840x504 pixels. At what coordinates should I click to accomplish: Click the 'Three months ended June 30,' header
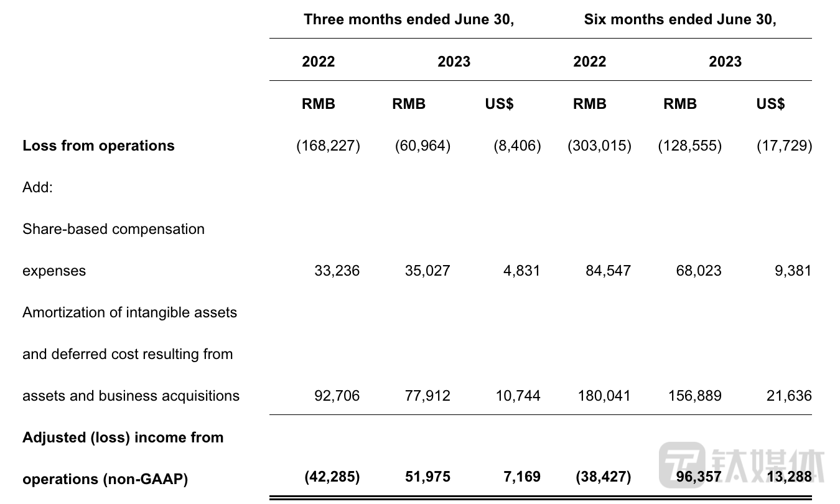(x=409, y=19)
